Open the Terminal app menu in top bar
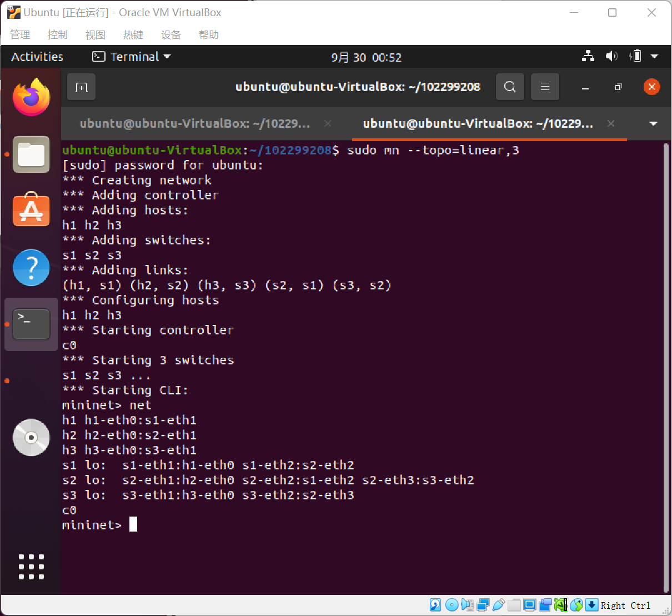The image size is (672, 616). click(132, 57)
